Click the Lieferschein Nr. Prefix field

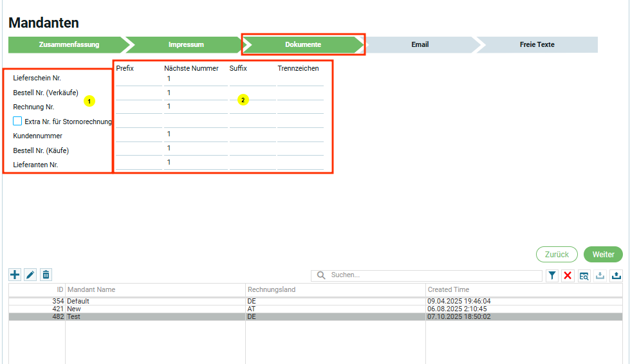click(138, 78)
